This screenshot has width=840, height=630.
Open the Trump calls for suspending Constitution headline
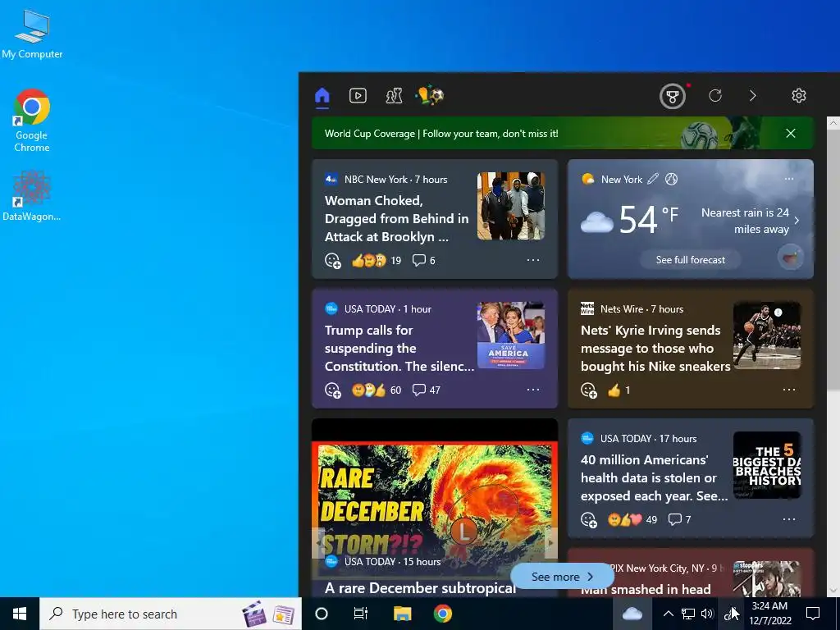tap(399, 348)
